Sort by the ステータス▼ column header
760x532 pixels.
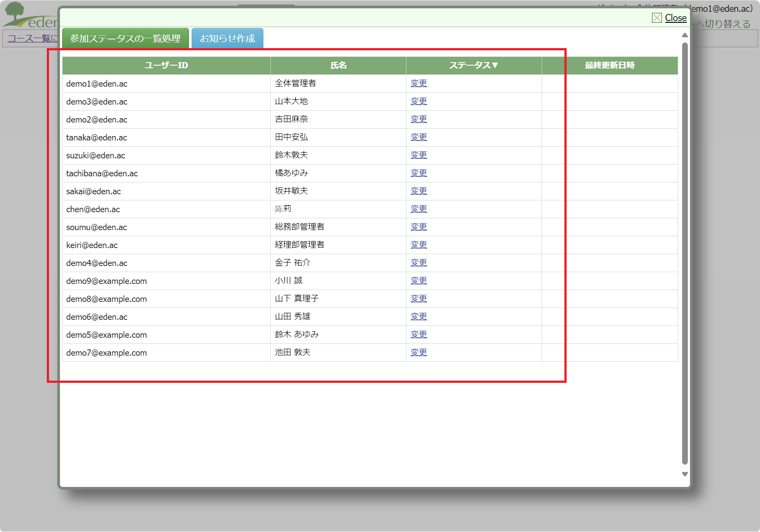coord(473,66)
